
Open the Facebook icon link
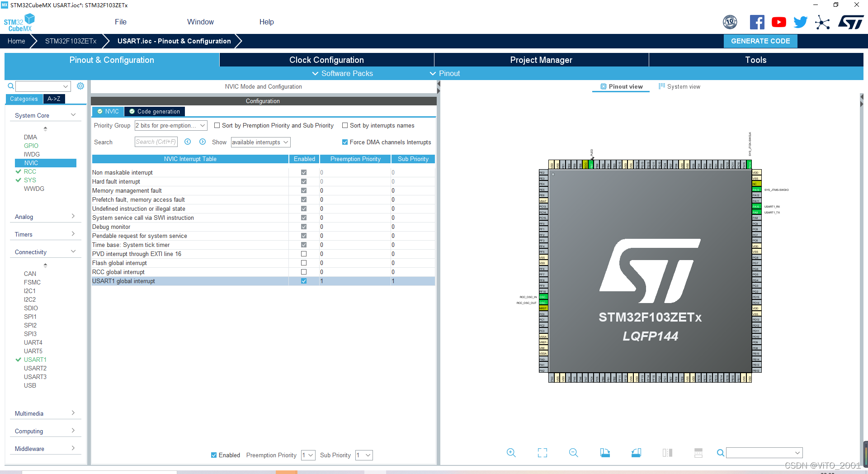[x=757, y=22]
